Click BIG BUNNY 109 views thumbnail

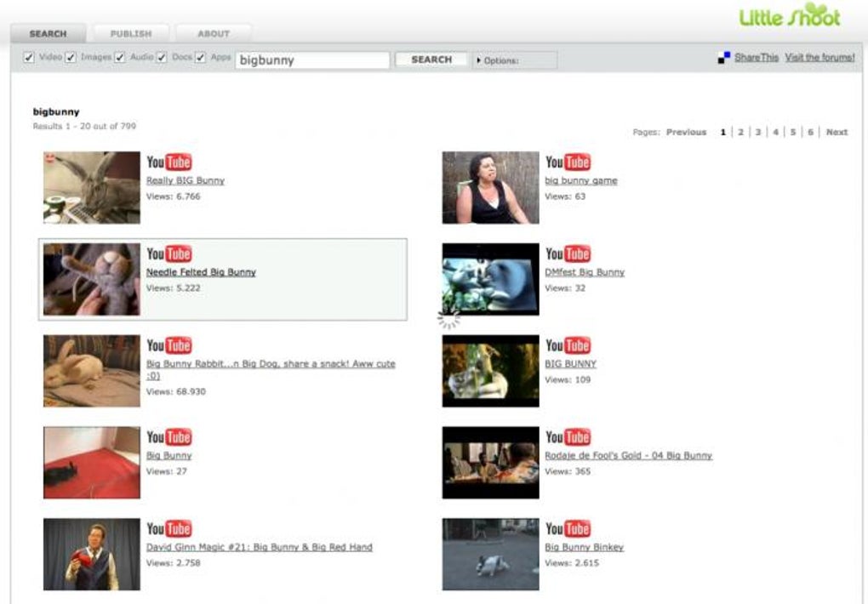[490, 371]
